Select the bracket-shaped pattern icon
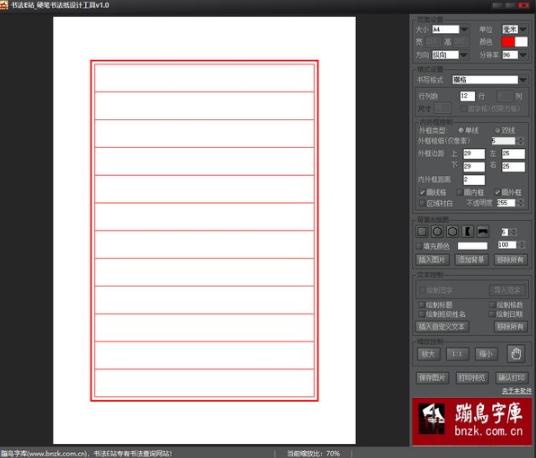 [x=468, y=232]
